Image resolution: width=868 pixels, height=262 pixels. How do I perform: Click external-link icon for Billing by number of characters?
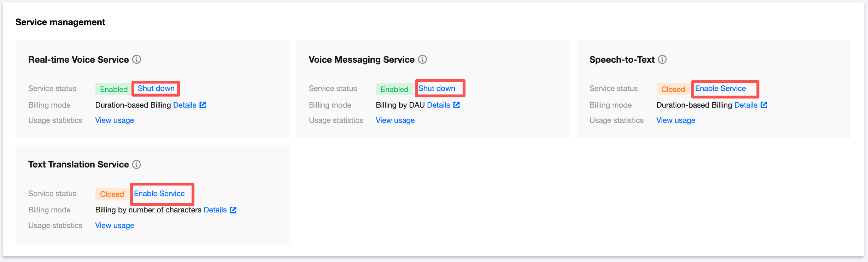point(233,210)
